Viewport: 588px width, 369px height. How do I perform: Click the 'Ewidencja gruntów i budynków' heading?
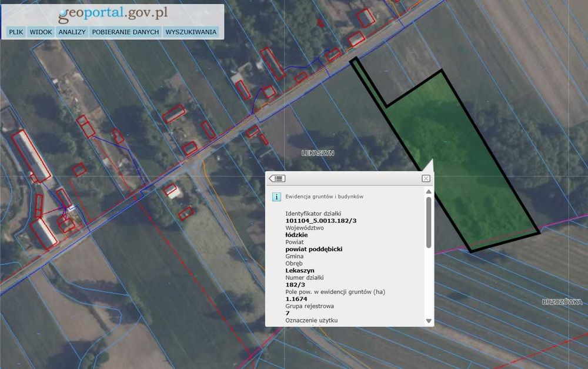[325, 197]
